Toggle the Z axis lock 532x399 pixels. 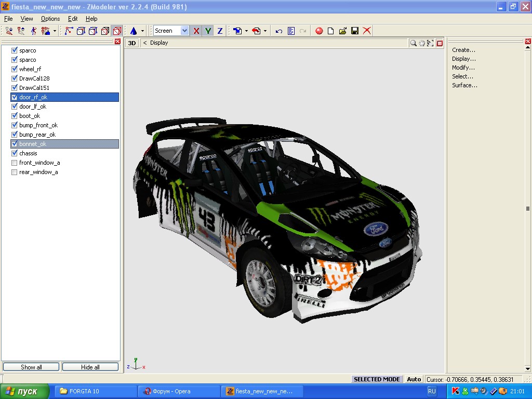click(x=220, y=31)
